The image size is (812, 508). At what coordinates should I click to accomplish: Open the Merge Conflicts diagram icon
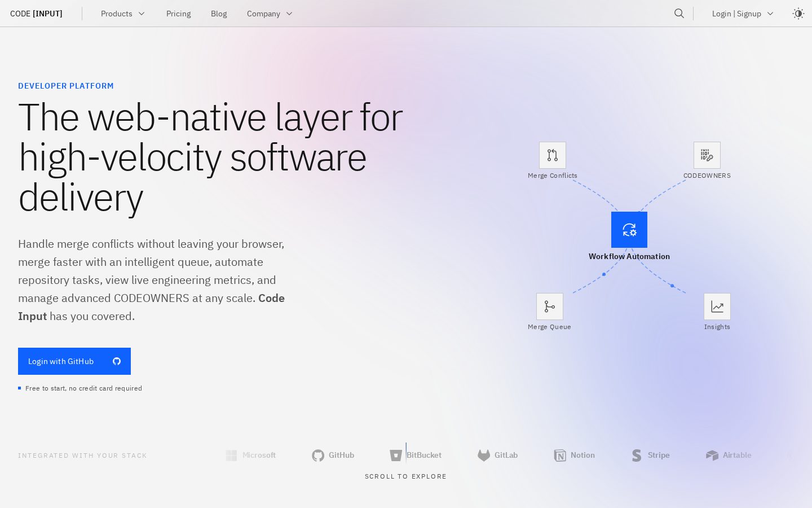tap(553, 155)
